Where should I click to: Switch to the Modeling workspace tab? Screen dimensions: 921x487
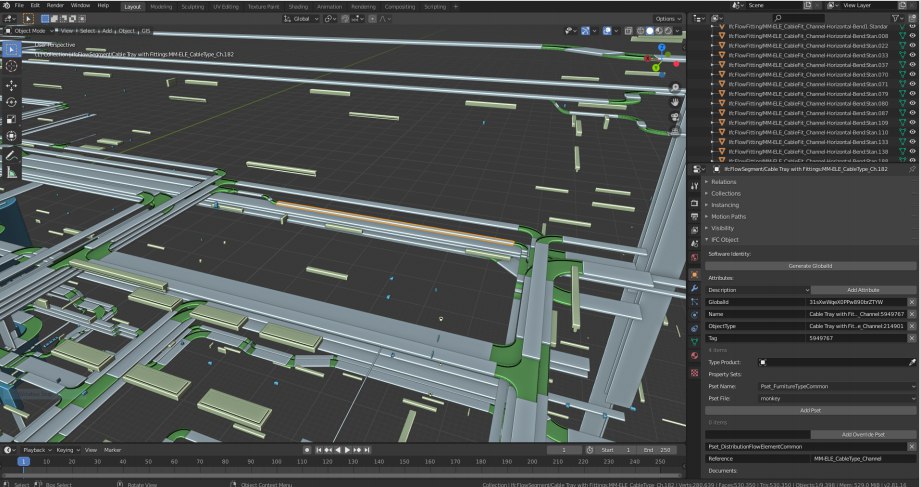click(x=161, y=6)
